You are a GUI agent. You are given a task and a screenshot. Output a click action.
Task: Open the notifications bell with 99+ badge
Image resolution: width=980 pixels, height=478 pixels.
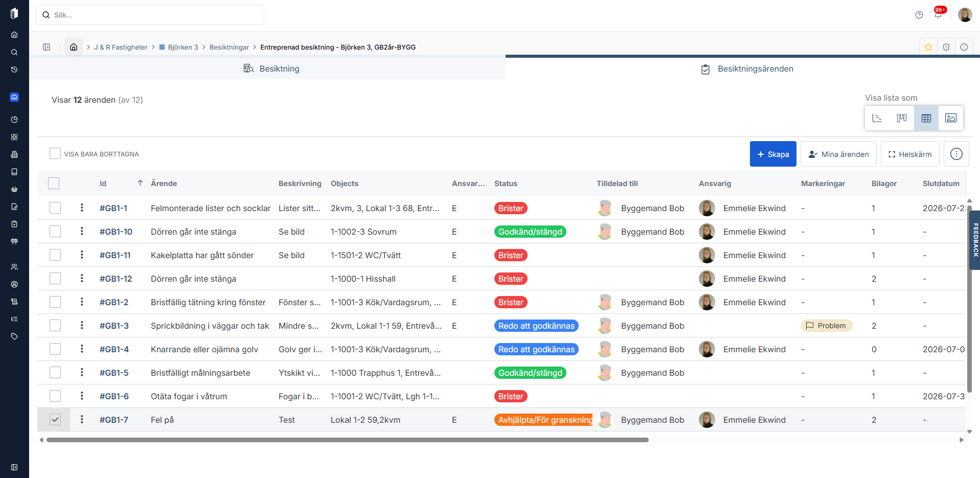point(938,14)
